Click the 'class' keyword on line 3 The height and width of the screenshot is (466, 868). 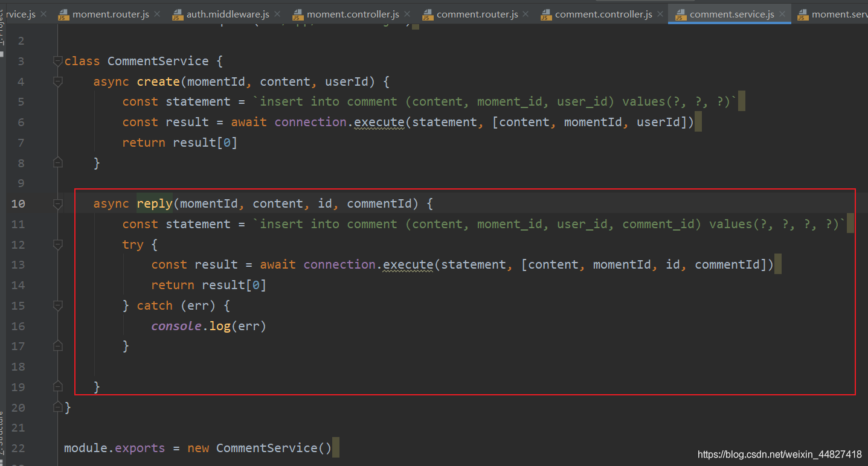click(x=82, y=61)
